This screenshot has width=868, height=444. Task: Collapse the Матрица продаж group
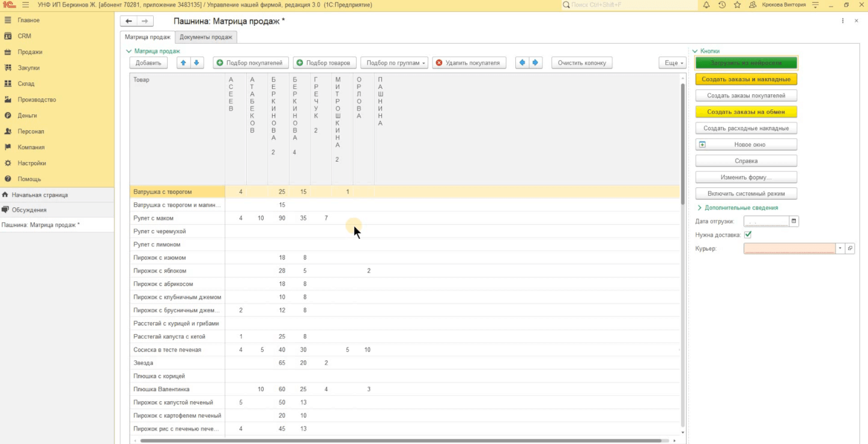(x=129, y=51)
